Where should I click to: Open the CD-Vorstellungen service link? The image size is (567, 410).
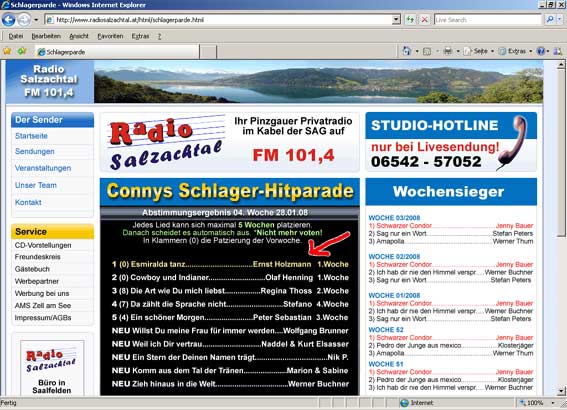[43, 245]
